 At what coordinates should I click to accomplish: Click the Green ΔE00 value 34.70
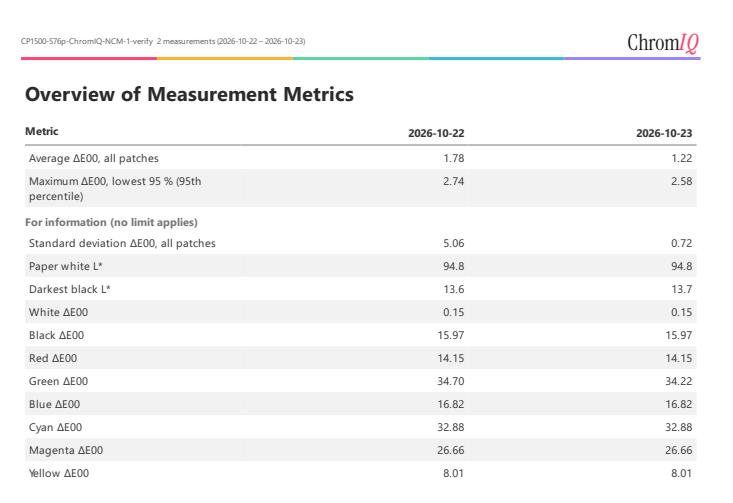click(x=451, y=381)
